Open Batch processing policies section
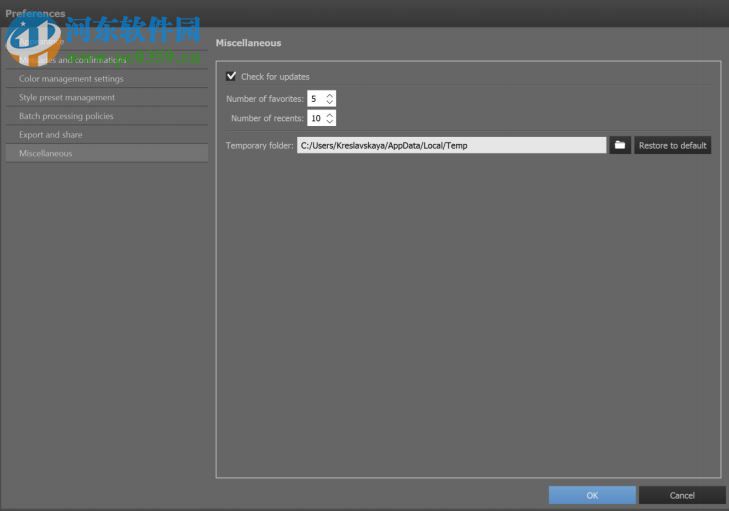The height and width of the screenshot is (511, 729). pos(107,116)
